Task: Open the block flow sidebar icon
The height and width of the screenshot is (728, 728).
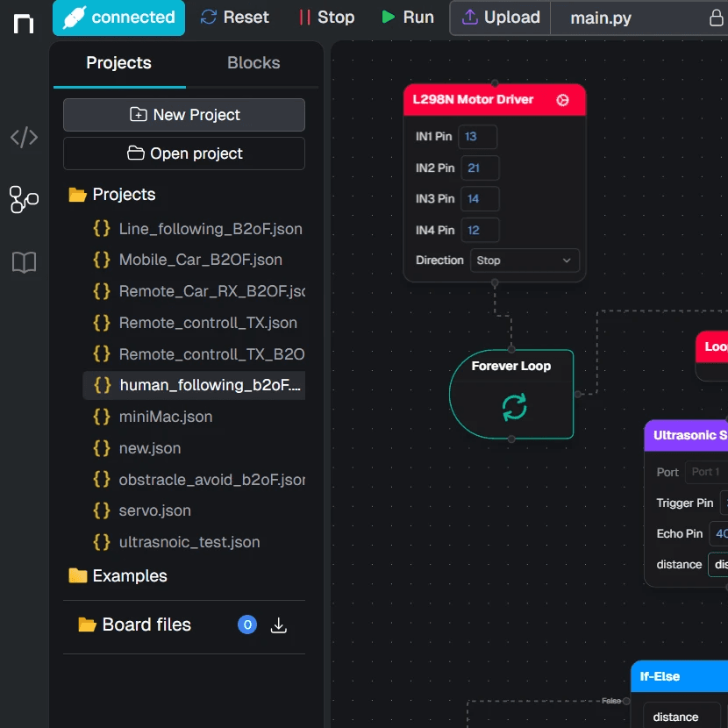Action: click(x=25, y=200)
